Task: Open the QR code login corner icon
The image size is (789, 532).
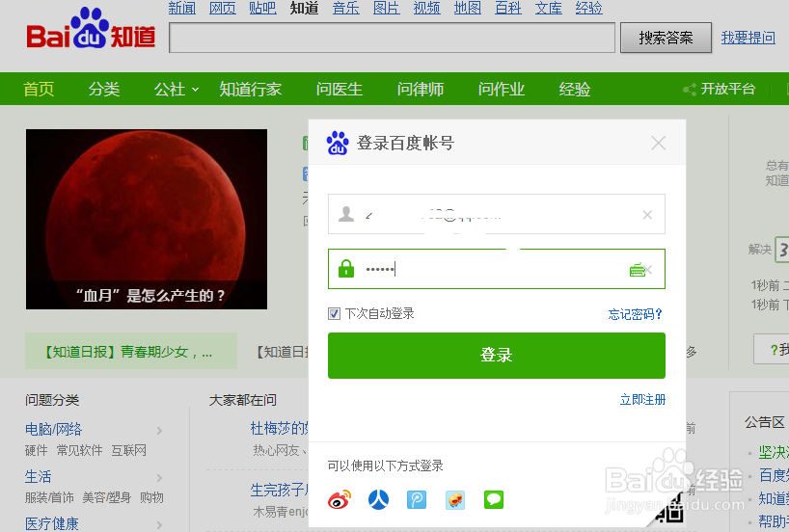Action: point(667,509)
